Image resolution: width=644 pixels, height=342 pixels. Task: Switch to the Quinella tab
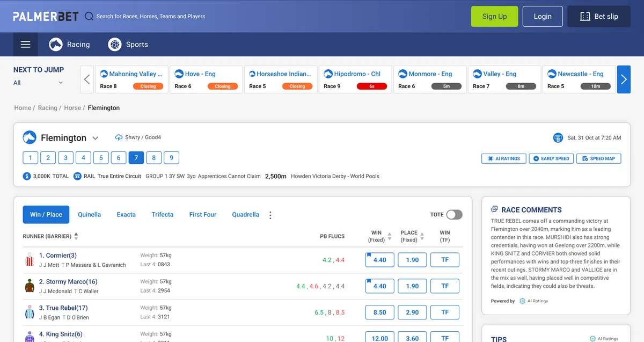[x=89, y=214]
